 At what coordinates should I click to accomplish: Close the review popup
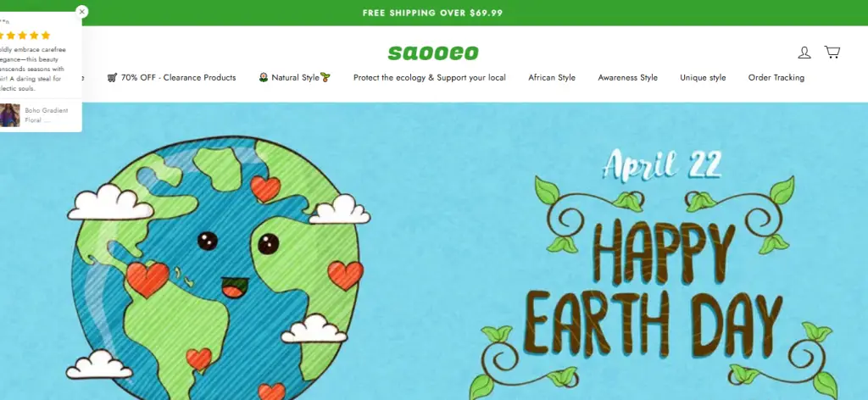click(82, 12)
